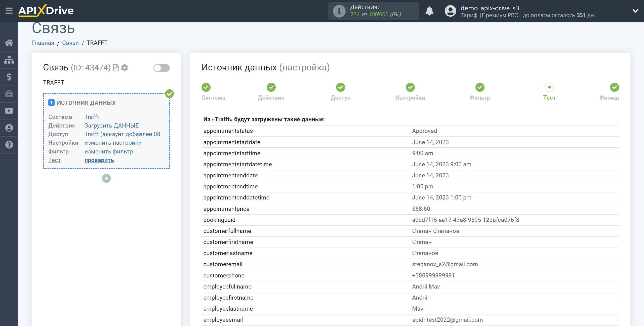Click the employeefirstname field name

click(x=228, y=298)
